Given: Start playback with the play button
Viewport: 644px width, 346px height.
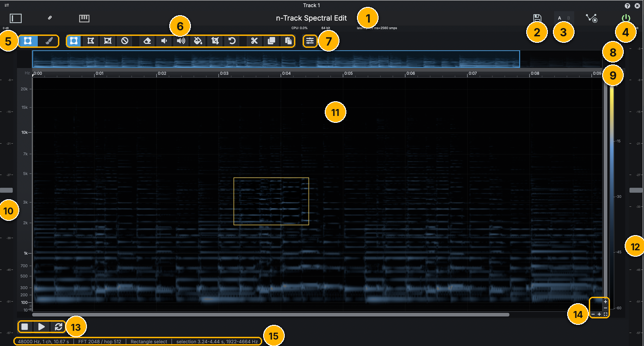Looking at the screenshot, I should pyautogui.click(x=41, y=327).
